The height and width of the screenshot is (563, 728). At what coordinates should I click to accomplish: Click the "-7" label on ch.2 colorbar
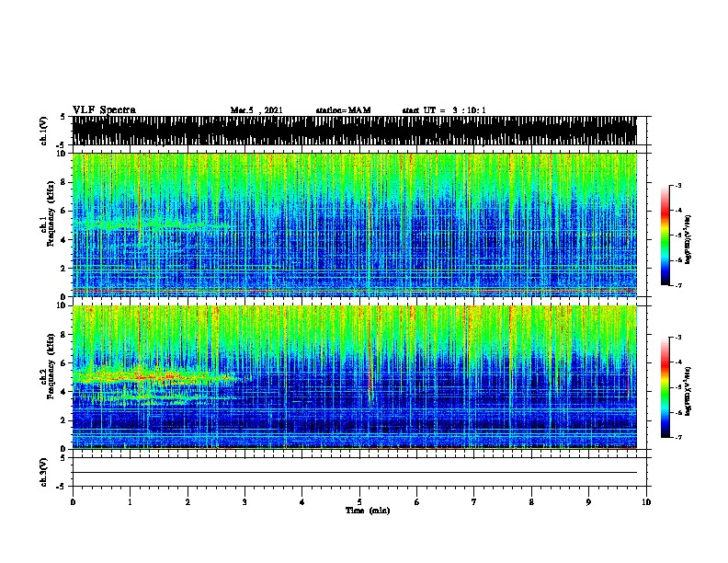click(x=678, y=438)
